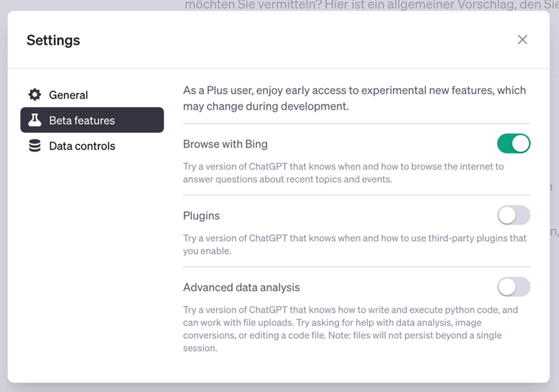The height and width of the screenshot is (392, 559).
Task: Click the flask icon for Beta features
Action: (x=35, y=120)
